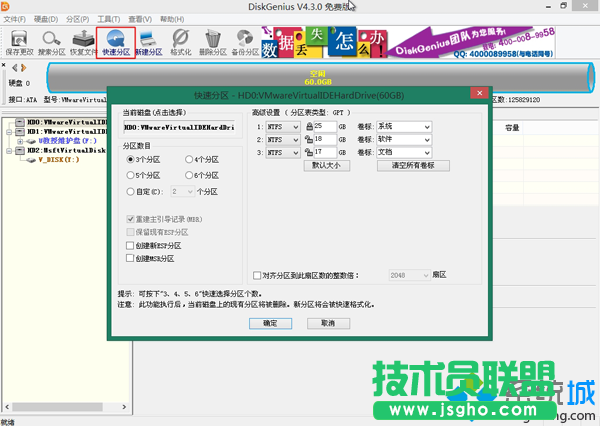The width and height of the screenshot is (600, 426).
Task: Click the 删除分区 delete partition icon
Action: 213,42
